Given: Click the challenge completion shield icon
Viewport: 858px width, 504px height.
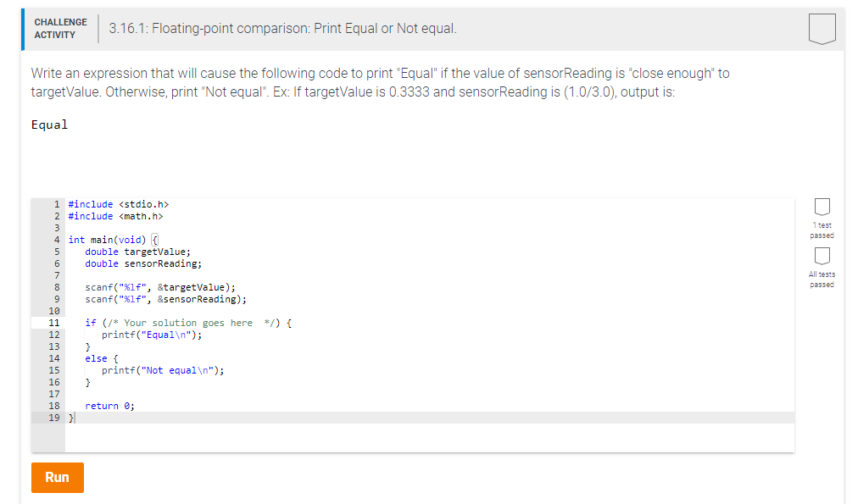Looking at the screenshot, I should click(822, 27).
